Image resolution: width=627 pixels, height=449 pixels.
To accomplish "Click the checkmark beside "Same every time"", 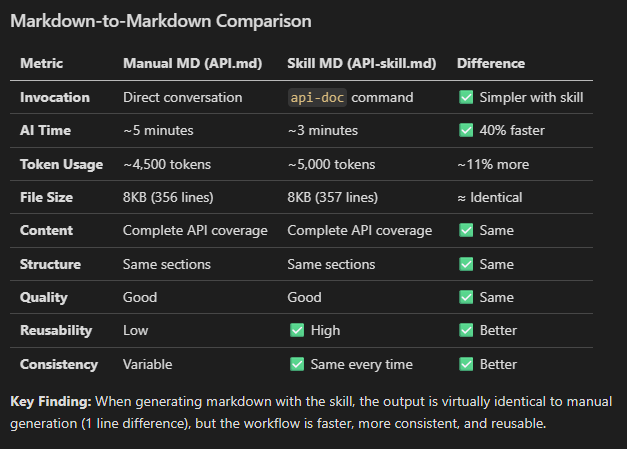I will (x=296, y=364).
